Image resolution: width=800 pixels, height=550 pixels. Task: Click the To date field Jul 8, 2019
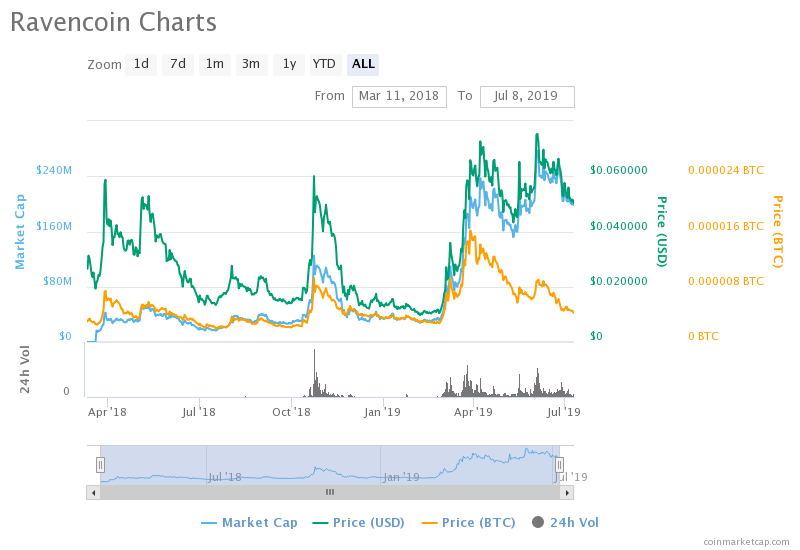coord(527,96)
